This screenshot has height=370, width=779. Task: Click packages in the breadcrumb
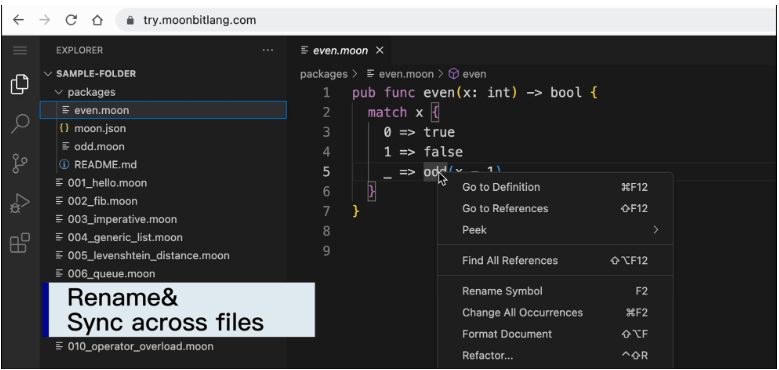323,74
